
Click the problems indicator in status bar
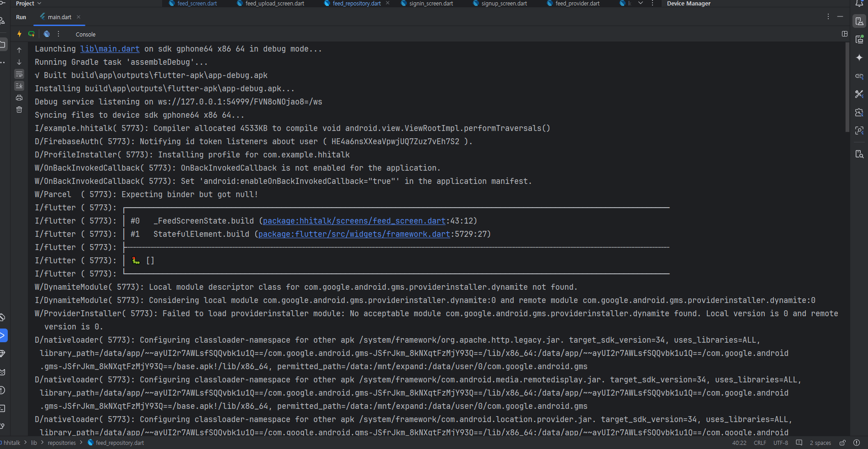(x=857, y=443)
